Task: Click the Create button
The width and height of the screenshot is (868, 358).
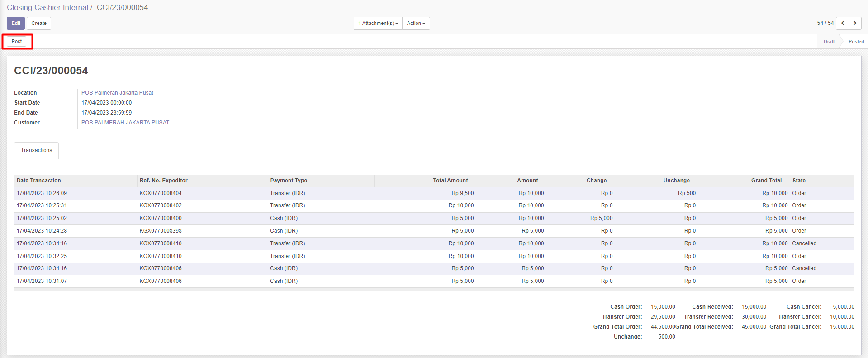Action: point(39,24)
